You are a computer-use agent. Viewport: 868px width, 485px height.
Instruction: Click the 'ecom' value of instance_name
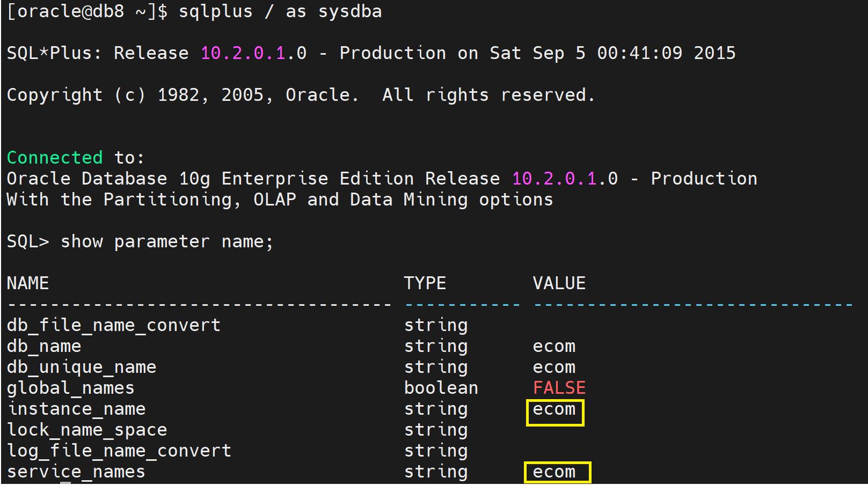coord(554,409)
